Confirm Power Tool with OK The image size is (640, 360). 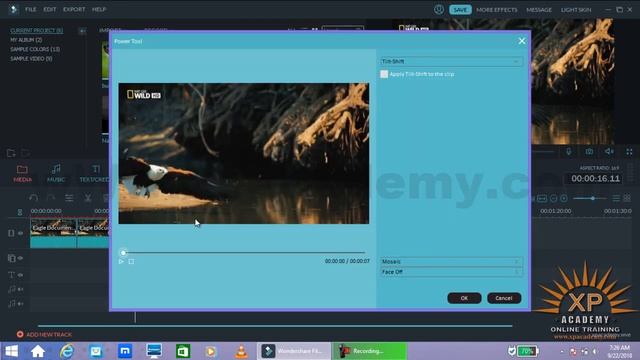click(x=464, y=298)
